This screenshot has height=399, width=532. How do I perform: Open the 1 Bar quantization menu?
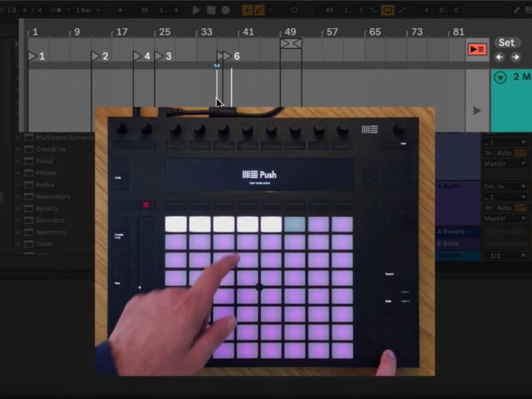click(87, 10)
